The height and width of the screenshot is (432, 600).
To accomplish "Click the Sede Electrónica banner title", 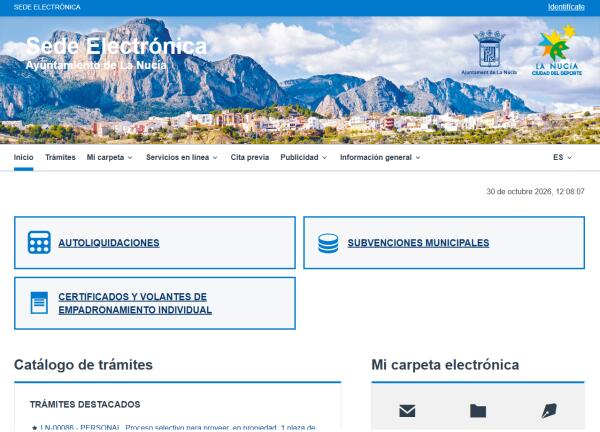I will (x=116, y=46).
